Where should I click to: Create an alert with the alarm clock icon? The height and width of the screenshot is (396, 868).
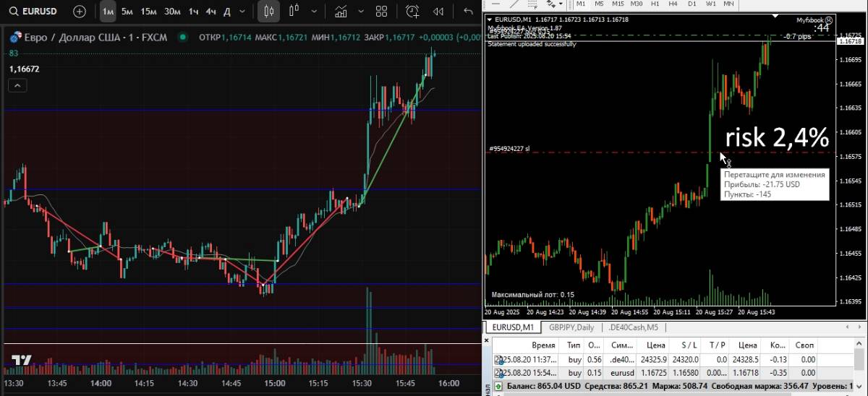pos(412,12)
